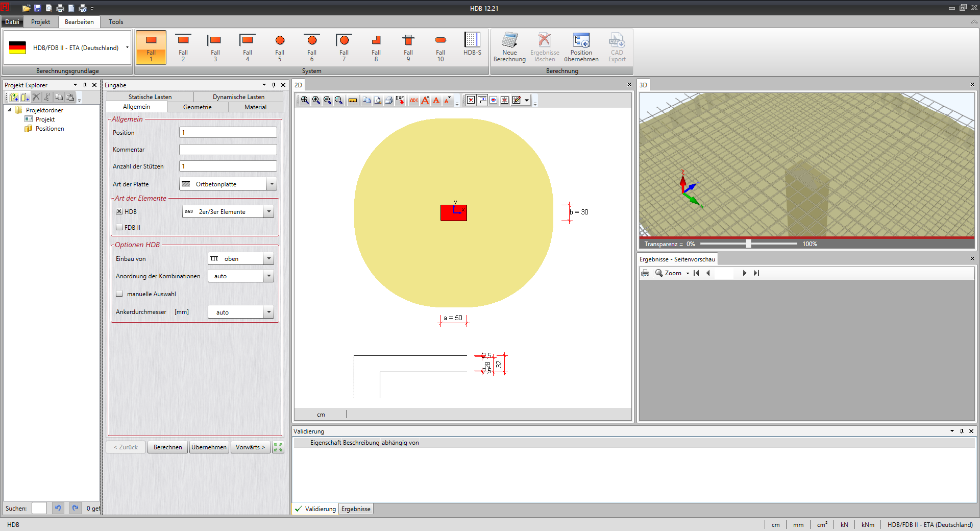Go to next page in Seitenvorschau
The height and width of the screenshot is (531, 980).
click(x=745, y=273)
